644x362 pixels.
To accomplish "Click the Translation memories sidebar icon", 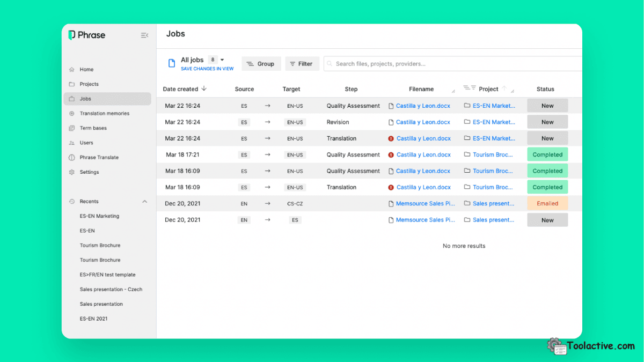I will click(x=72, y=114).
